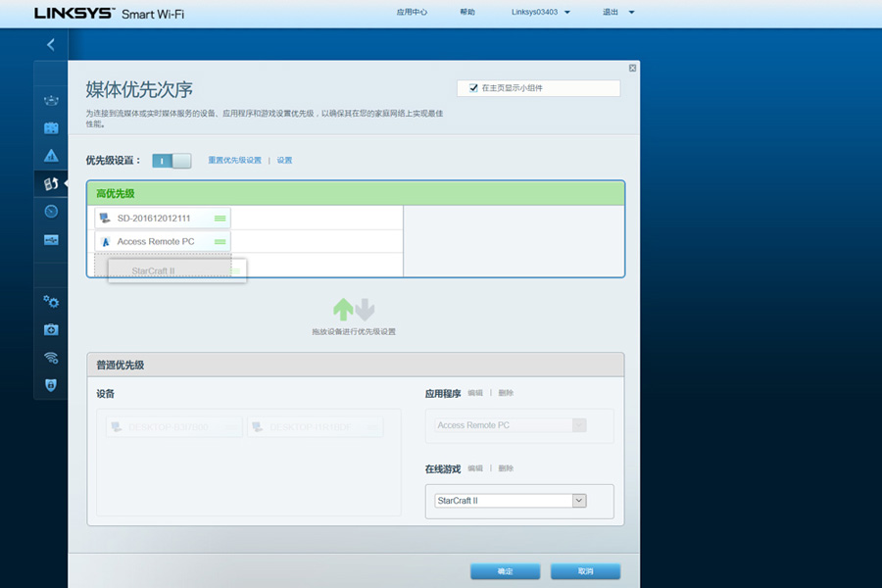Expand the StarCraft II online games dropdown
This screenshot has width=882, height=588.
click(x=578, y=501)
